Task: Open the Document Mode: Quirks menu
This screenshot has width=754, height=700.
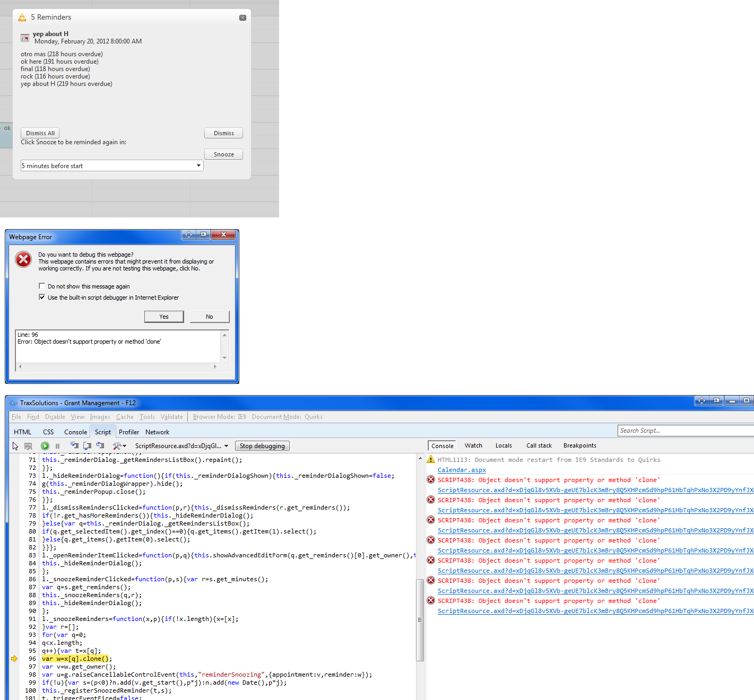Action: click(287, 417)
